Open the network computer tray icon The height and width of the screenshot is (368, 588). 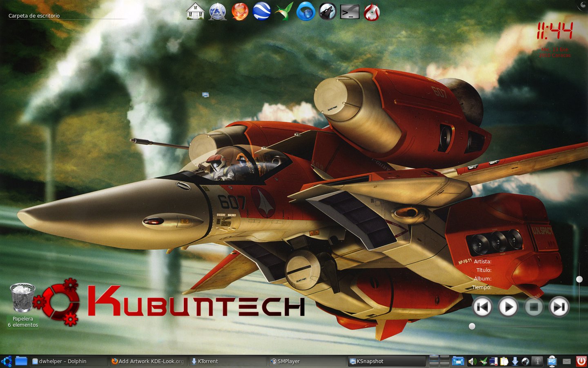tap(494, 361)
